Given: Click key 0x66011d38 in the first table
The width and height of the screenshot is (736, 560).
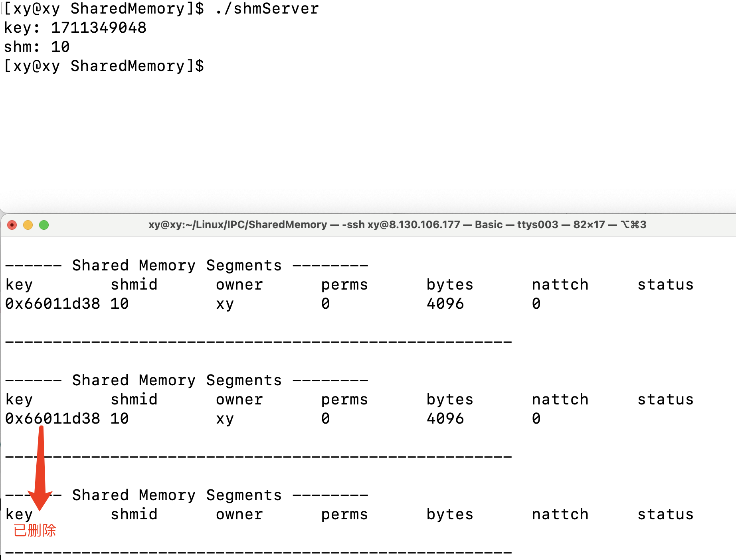Looking at the screenshot, I should coord(53,304).
